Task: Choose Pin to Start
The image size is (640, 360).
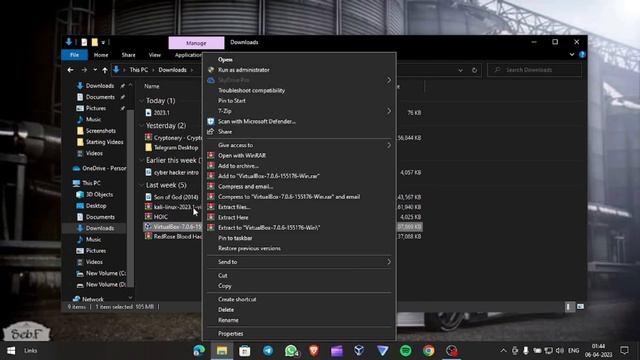Action: [232, 101]
